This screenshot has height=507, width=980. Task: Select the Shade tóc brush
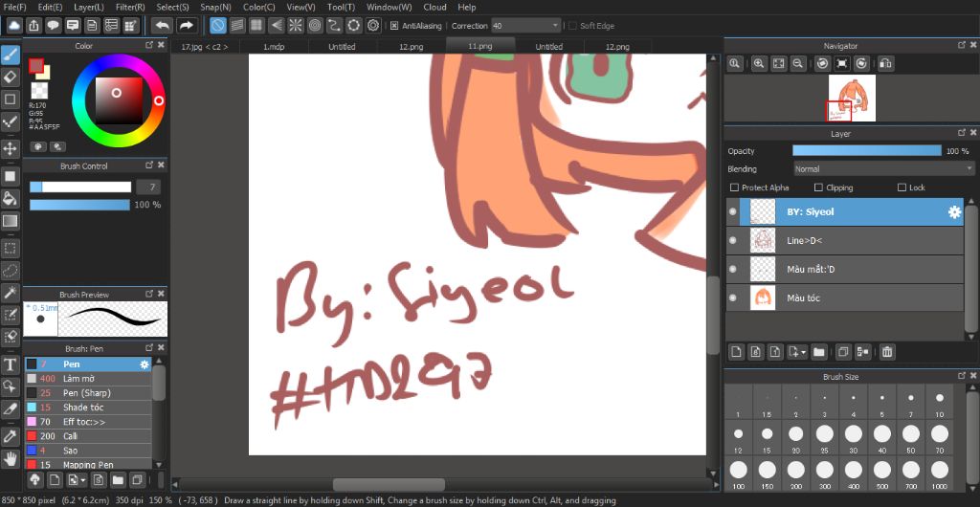click(88, 408)
